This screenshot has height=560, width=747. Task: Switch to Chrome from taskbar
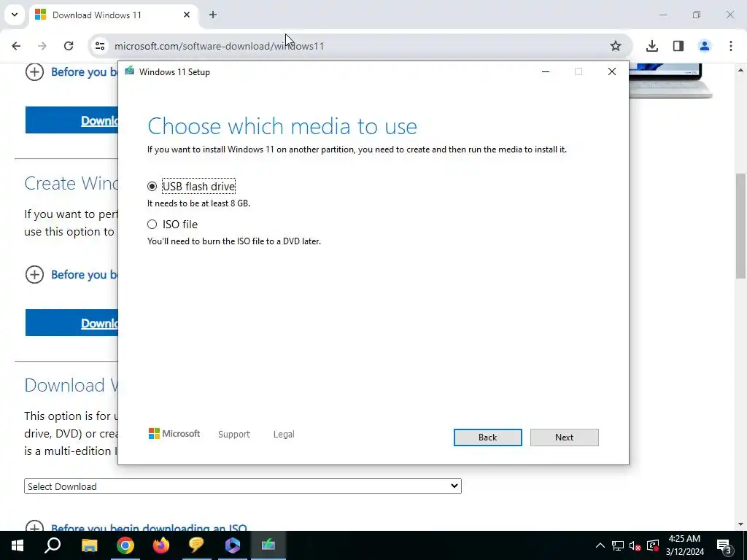point(125,545)
